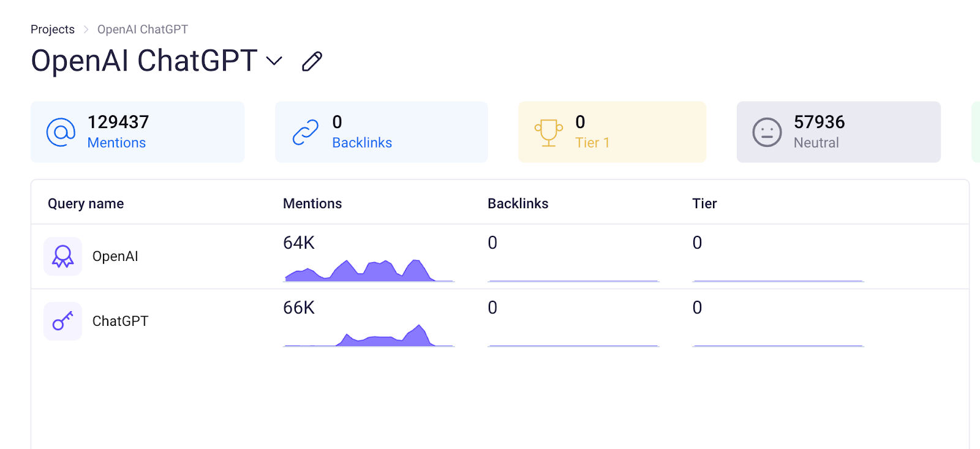980x449 pixels.
Task: Click the neutral face sentiment icon
Action: point(767,132)
